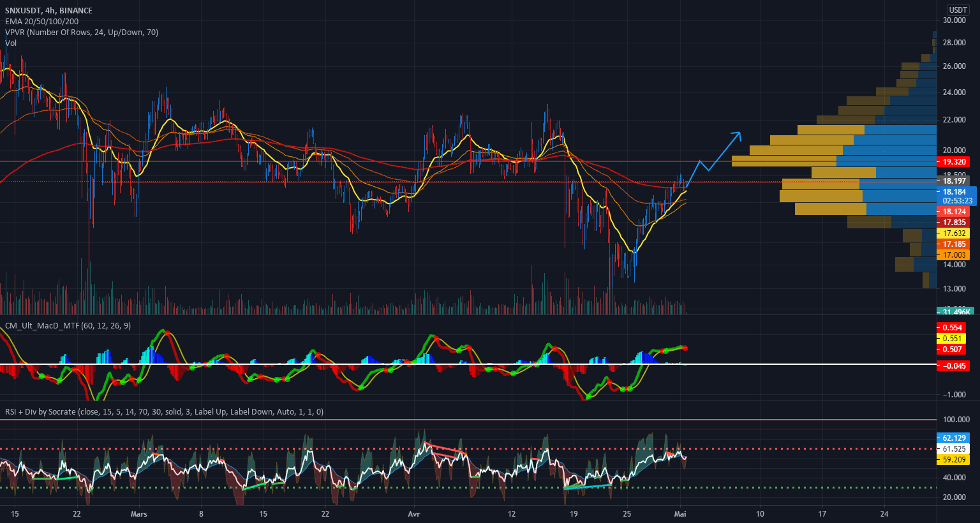Viewport: 980px width, 523px height.
Task: Select the 0.554 MACD value label
Action: coord(952,327)
